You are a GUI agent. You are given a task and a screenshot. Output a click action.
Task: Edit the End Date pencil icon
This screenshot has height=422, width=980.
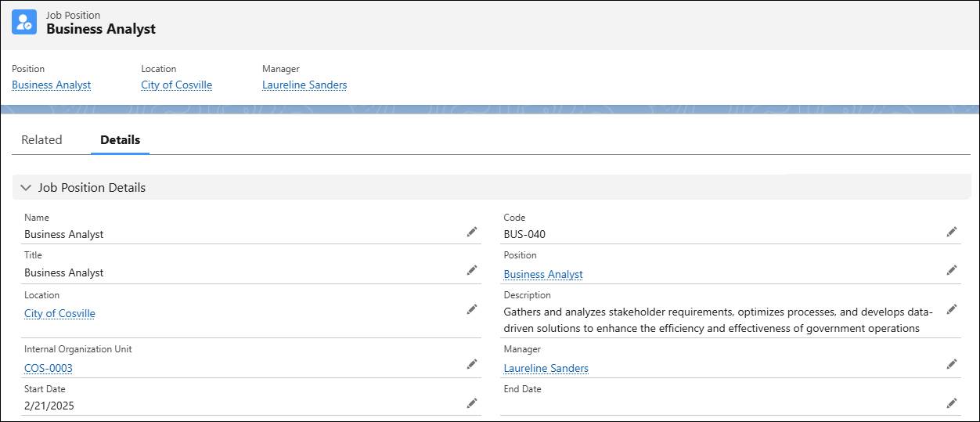(x=952, y=403)
